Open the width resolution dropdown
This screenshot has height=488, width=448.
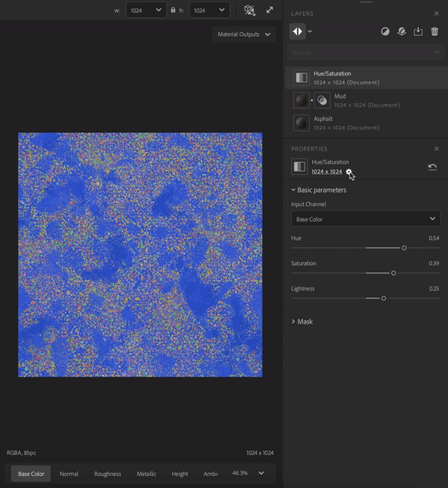coord(146,10)
